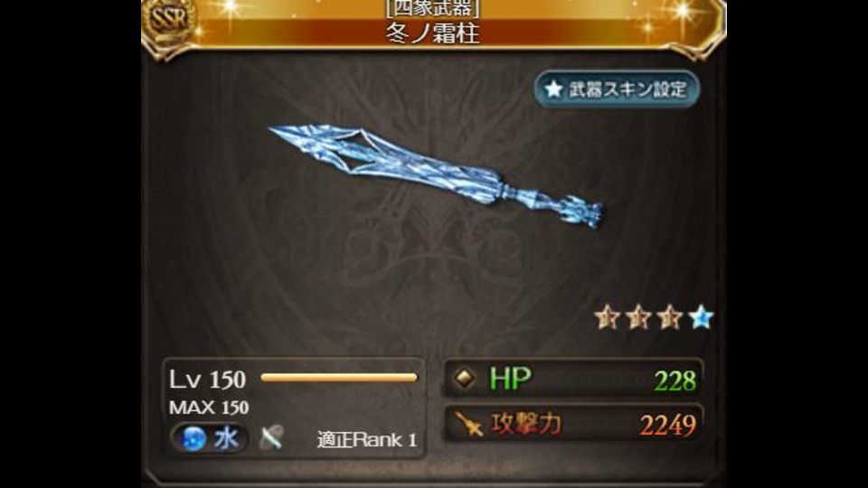The height and width of the screenshot is (488, 868).
Task: Click the 四象武器 series label
Action: (x=433, y=8)
